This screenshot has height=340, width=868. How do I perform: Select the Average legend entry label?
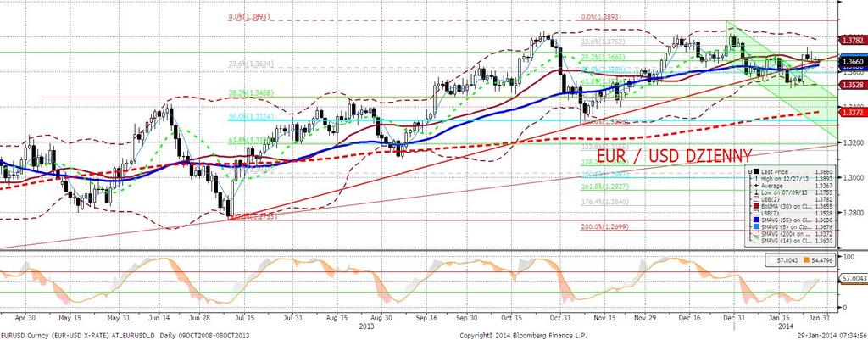click(x=772, y=186)
